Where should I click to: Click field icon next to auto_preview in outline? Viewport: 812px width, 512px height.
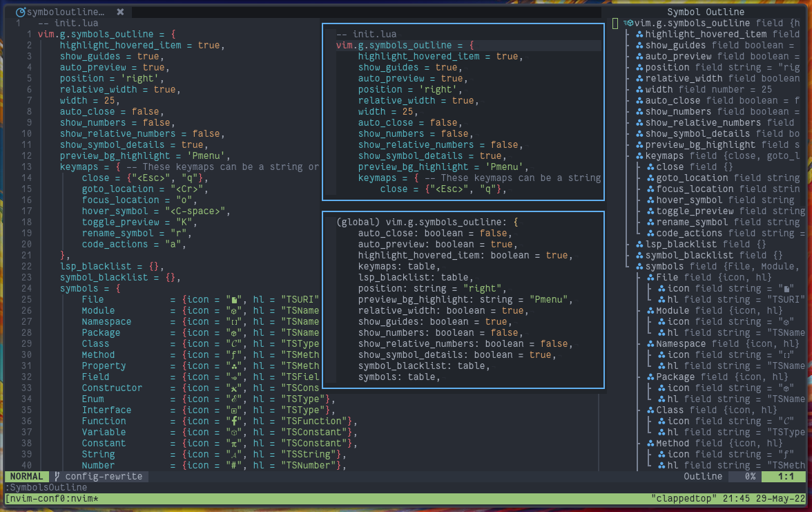coord(639,56)
